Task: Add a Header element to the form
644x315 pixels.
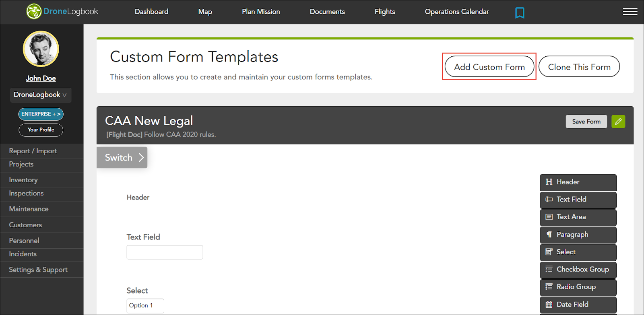Action: (x=578, y=182)
